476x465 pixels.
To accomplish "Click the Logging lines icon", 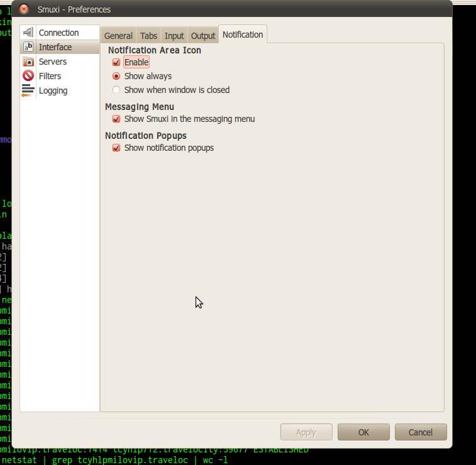I will coord(28,90).
